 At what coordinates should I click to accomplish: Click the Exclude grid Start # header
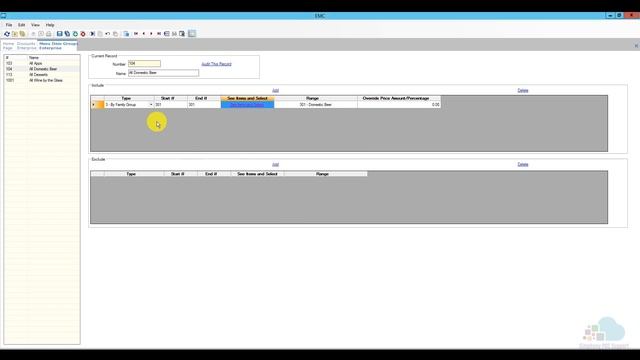pos(180,174)
